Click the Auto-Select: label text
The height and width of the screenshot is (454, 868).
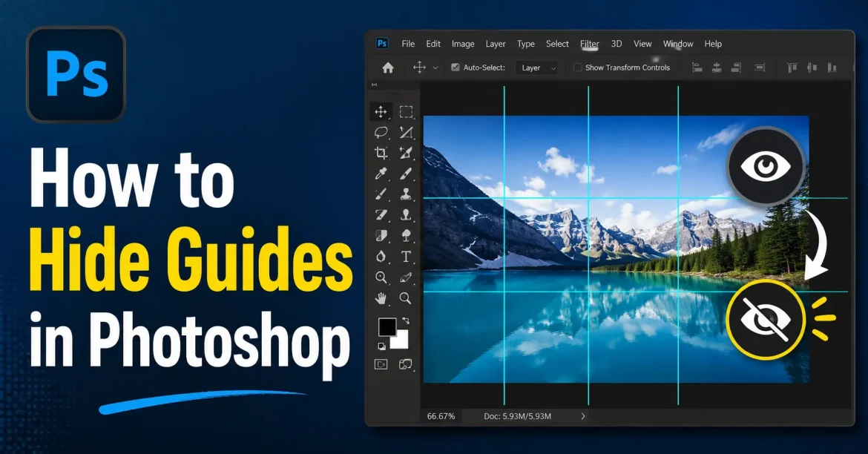[484, 68]
